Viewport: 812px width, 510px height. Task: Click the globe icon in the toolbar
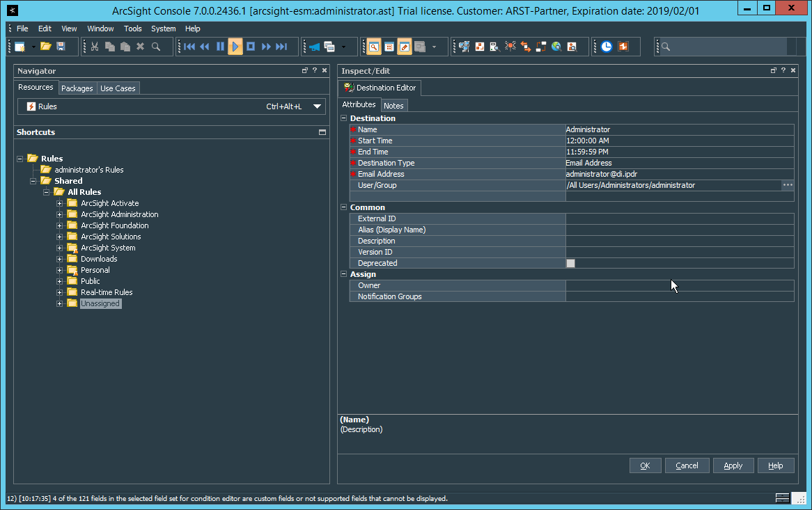coord(556,47)
